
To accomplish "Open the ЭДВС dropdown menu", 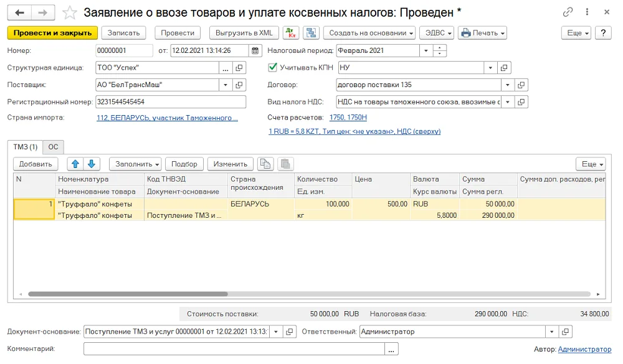I will point(437,33).
